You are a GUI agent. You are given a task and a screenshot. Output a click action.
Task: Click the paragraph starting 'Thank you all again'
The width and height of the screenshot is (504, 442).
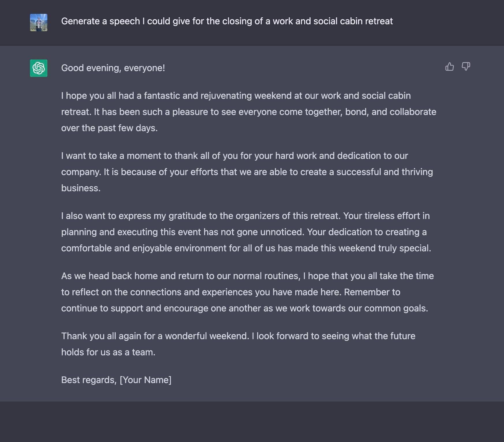click(x=238, y=344)
